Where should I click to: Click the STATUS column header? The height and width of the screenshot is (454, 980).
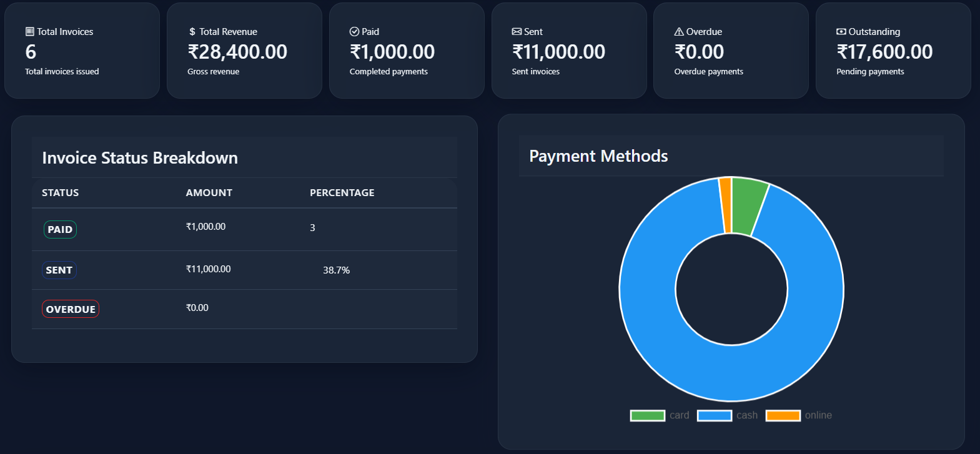(x=61, y=193)
